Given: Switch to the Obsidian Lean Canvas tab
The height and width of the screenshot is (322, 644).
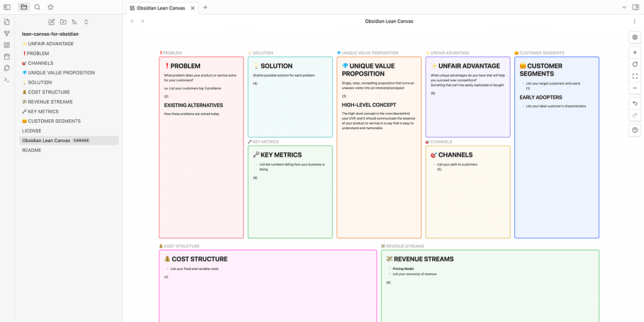Looking at the screenshot, I should pyautogui.click(x=161, y=8).
